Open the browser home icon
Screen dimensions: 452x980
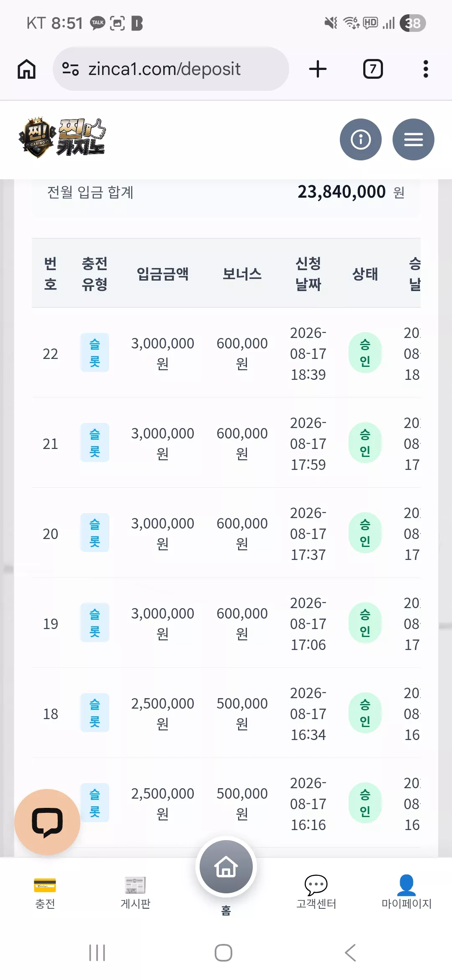click(26, 69)
